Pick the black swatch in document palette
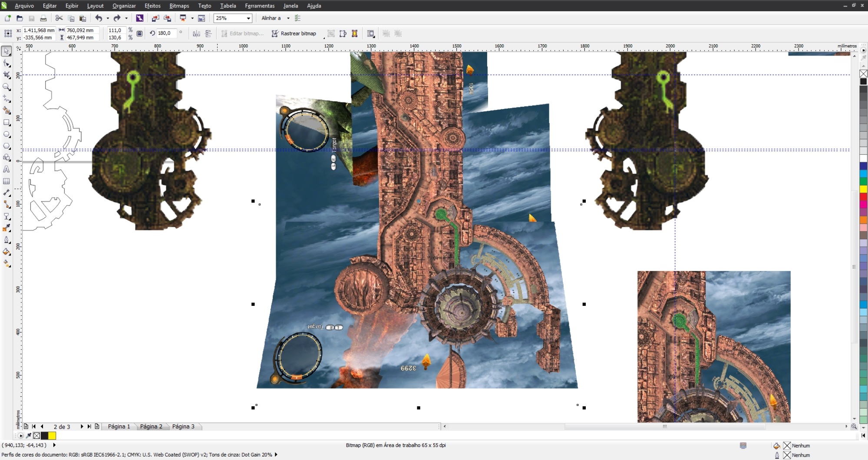The width and height of the screenshot is (868, 460). pos(44,436)
